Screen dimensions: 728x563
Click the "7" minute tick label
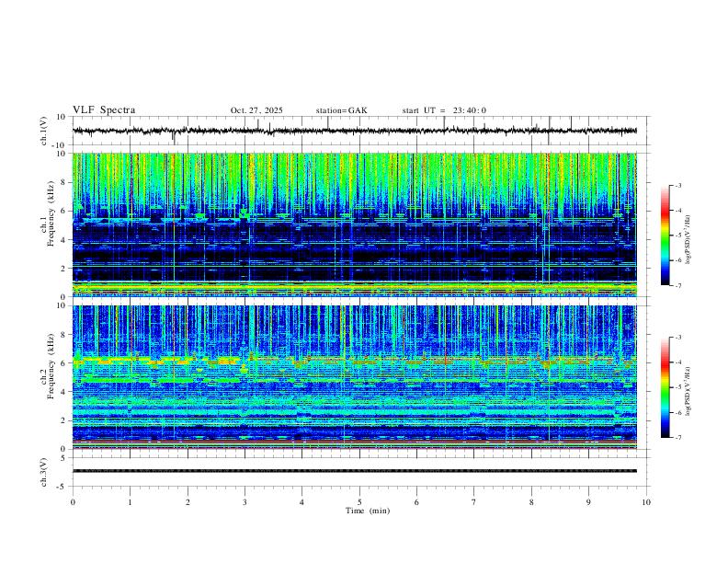click(474, 502)
